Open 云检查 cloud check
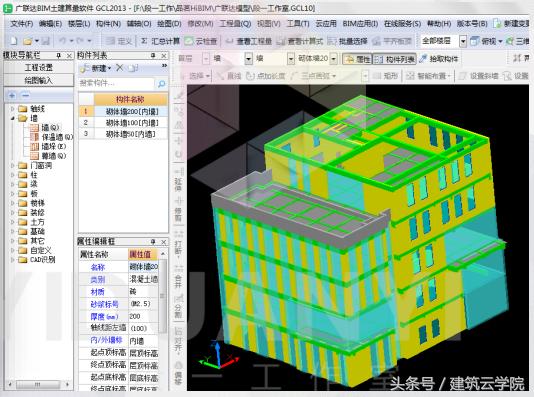The image size is (534, 397). [x=201, y=41]
